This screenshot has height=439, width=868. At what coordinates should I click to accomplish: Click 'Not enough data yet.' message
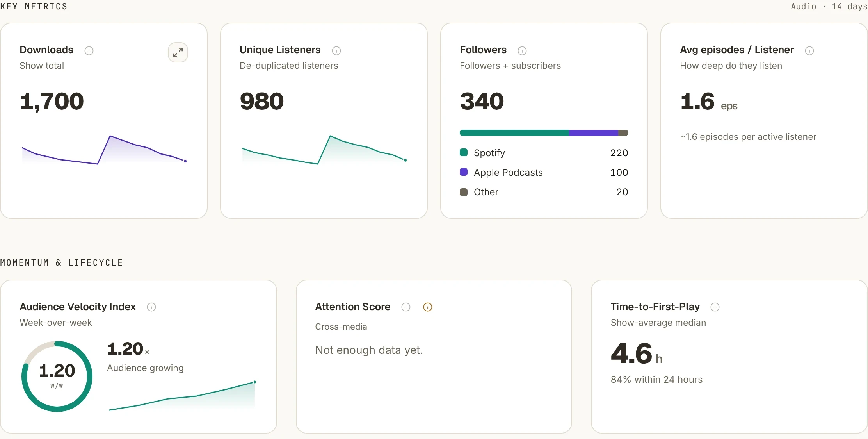tap(369, 350)
